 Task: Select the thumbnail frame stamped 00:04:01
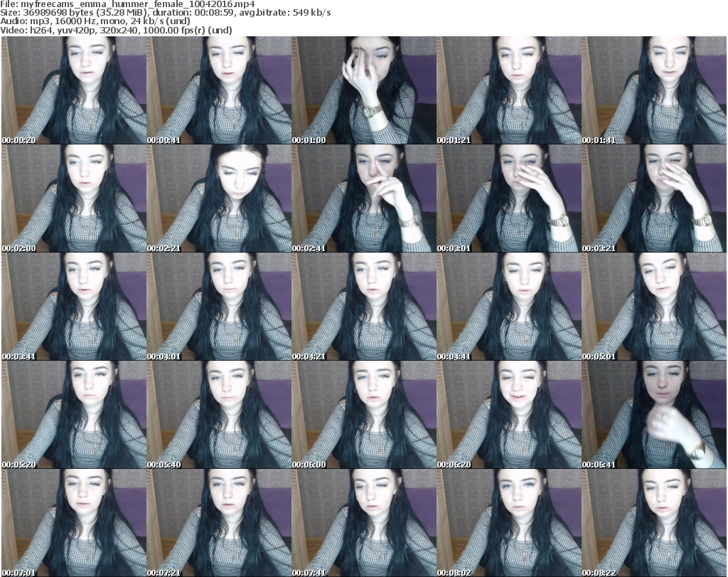point(219,307)
